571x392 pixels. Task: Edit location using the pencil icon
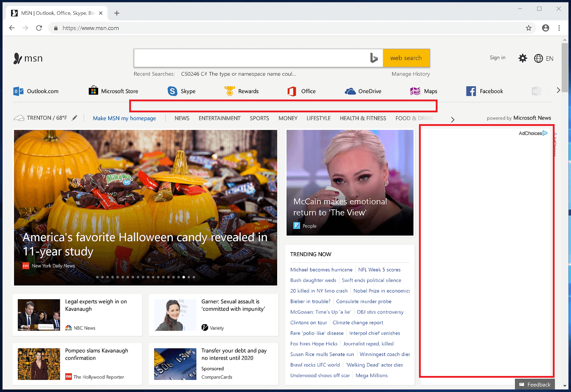[75, 117]
